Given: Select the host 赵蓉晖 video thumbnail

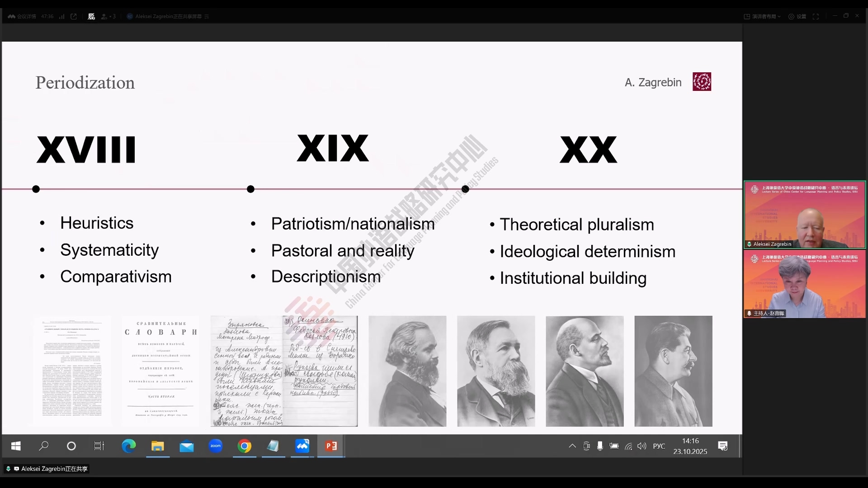Looking at the screenshot, I should [805, 284].
